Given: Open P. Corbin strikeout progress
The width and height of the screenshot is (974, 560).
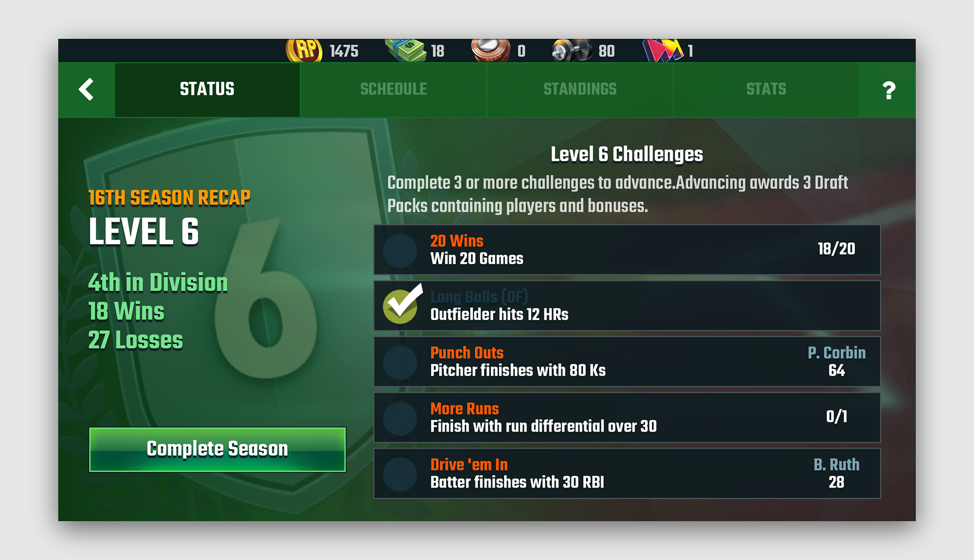Looking at the screenshot, I should (x=837, y=362).
